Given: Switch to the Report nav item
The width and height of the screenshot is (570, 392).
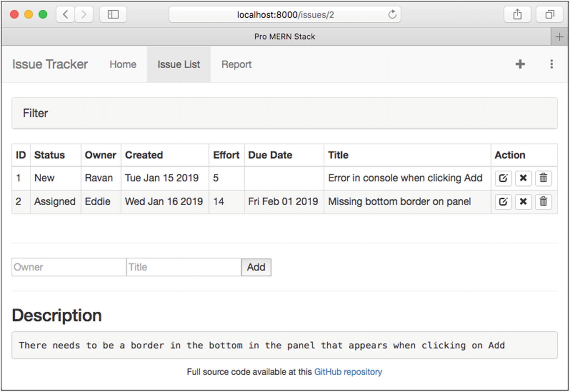Looking at the screenshot, I should pos(236,64).
